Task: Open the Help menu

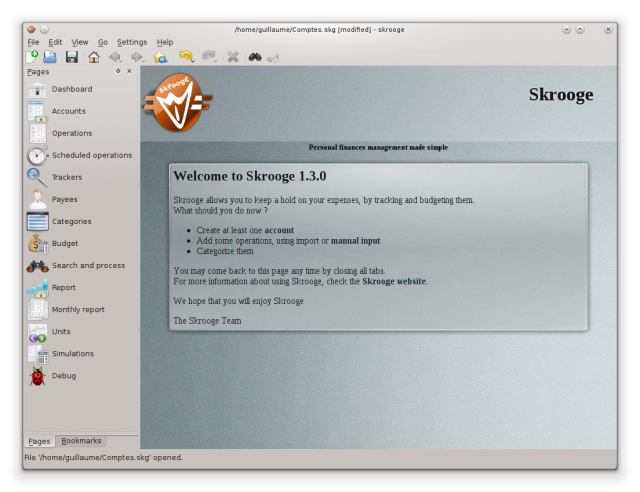Action: (165, 42)
